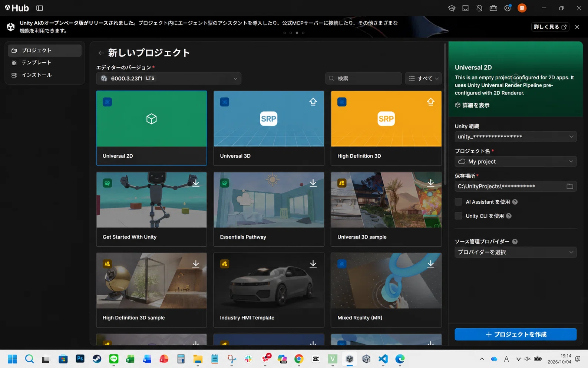Download the Get Started With Unity template
588x368 pixels.
(x=196, y=183)
